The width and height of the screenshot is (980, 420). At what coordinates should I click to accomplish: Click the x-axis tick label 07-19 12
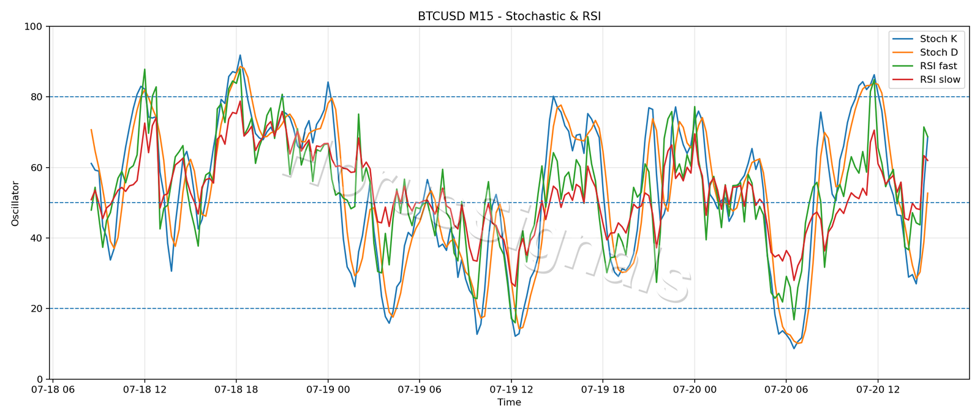click(511, 389)
